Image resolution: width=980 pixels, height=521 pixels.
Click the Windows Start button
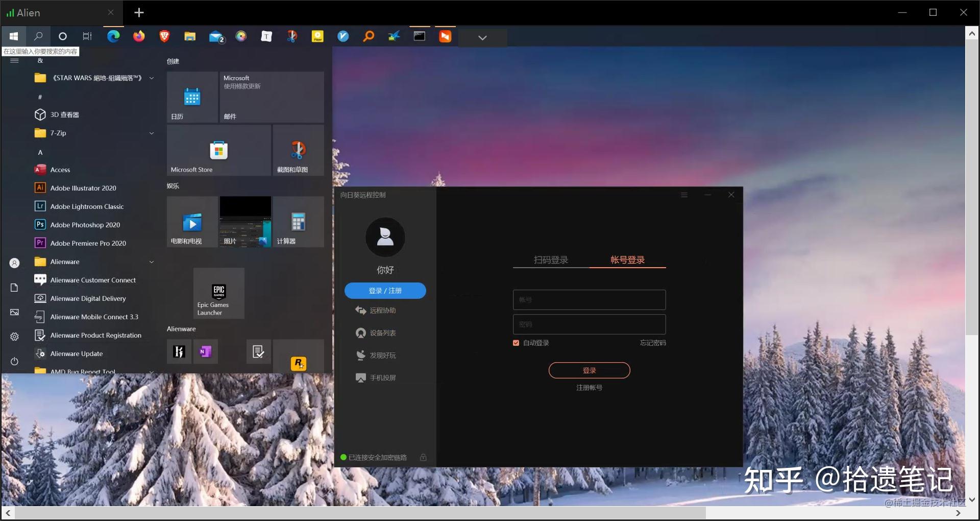point(14,36)
